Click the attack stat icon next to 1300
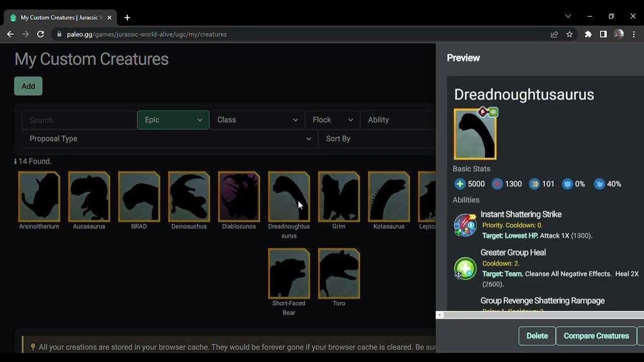This screenshot has height=362, width=644. pyautogui.click(x=497, y=184)
